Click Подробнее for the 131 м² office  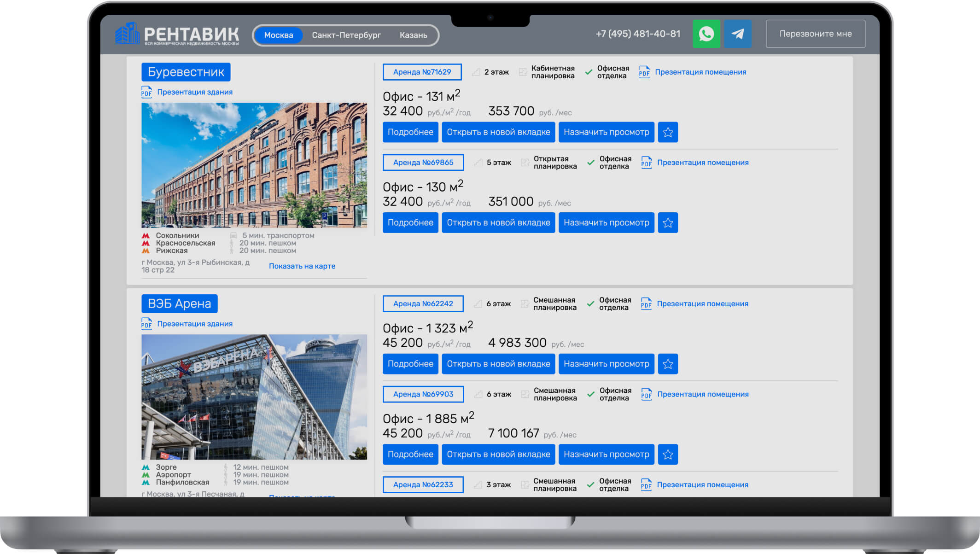[410, 132]
